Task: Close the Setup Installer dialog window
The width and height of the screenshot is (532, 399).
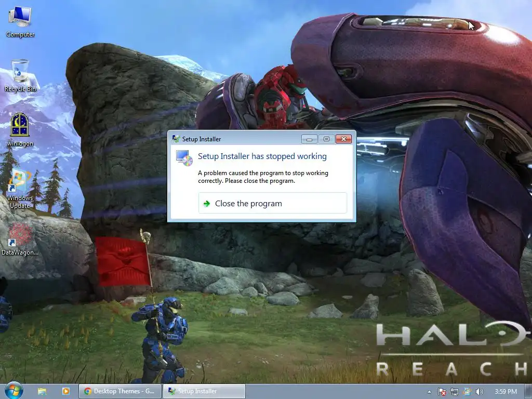Action: 343,139
